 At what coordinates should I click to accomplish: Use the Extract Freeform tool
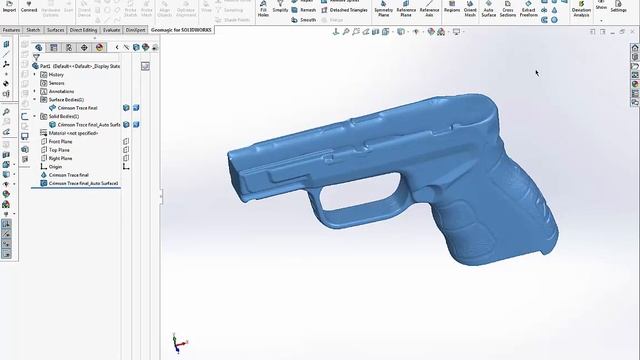(x=529, y=9)
